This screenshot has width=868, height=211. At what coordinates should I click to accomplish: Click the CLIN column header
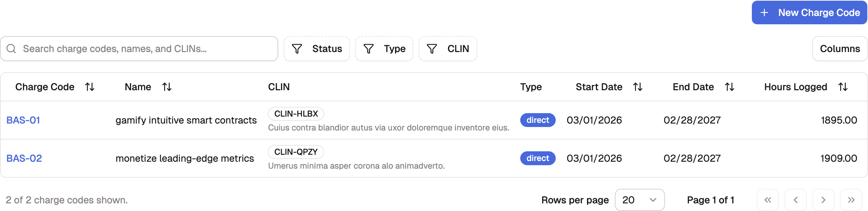[x=279, y=87]
